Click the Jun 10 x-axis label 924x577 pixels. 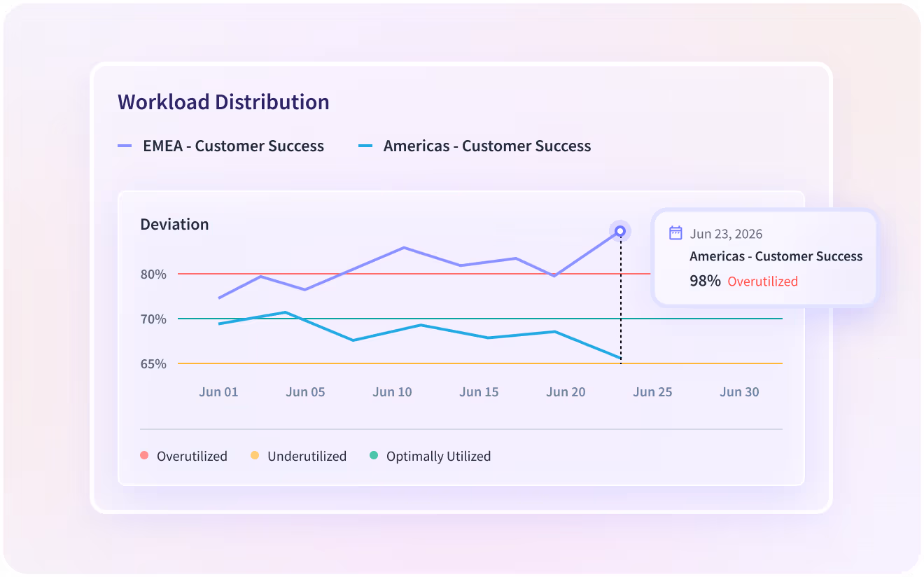coord(392,392)
